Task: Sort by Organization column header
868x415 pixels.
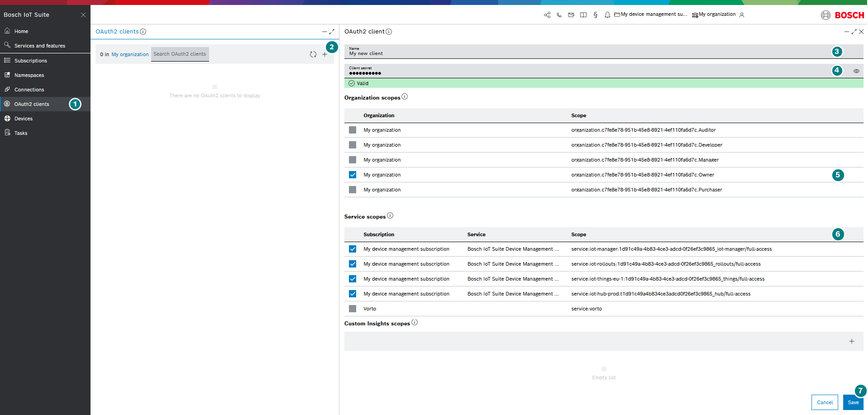Action: tap(379, 115)
